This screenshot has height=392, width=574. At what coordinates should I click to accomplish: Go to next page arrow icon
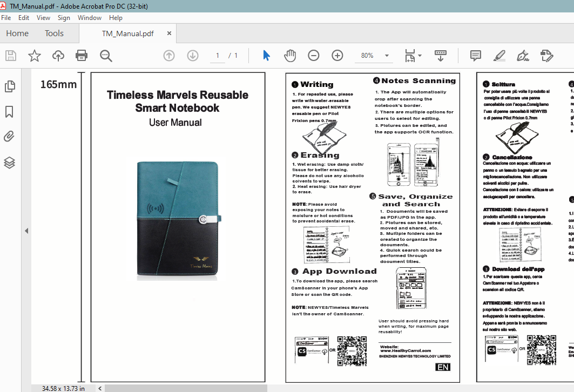coord(193,56)
